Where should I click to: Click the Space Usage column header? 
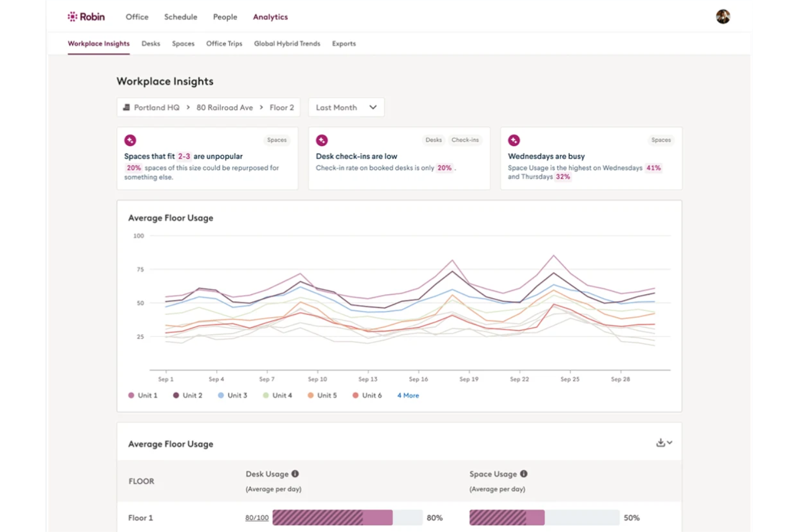[x=493, y=474]
